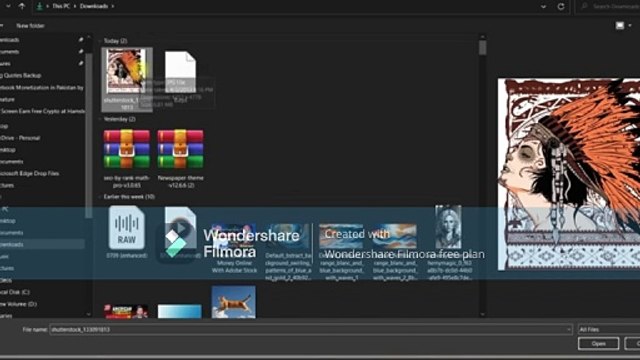Select New Volume (D:) in the sidebar
The width and height of the screenshot is (640, 360).
click(x=19, y=304)
